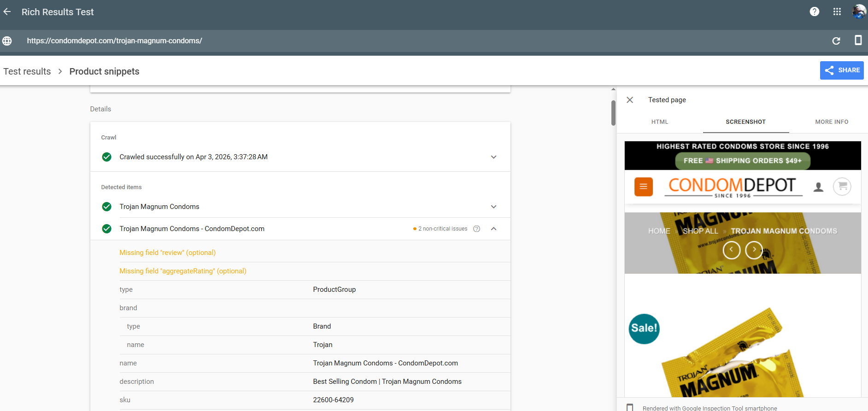Click the tested URL field

click(x=115, y=41)
